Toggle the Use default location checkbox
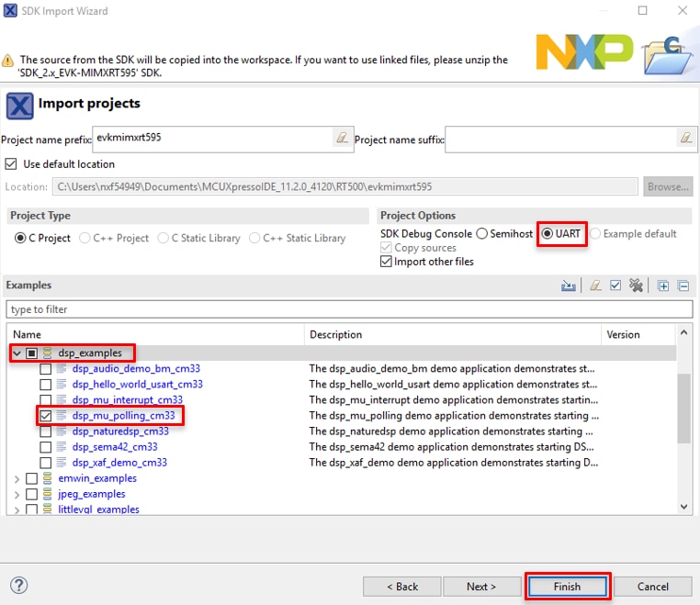 click(x=11, y=164)
